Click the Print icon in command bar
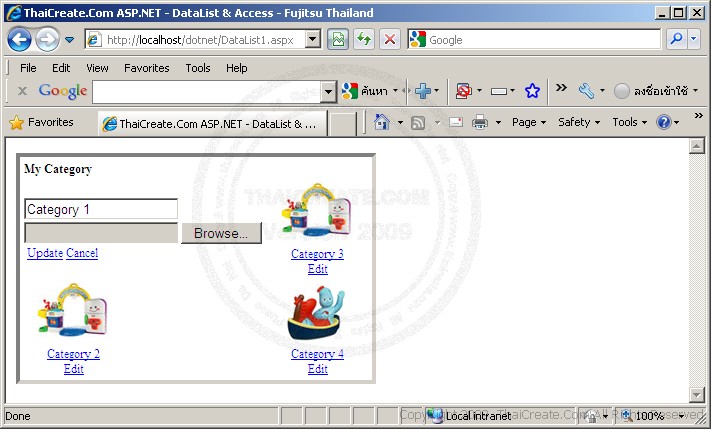Image resolution: width=711 pixels, height=429 pixels. tap(480, 122)
